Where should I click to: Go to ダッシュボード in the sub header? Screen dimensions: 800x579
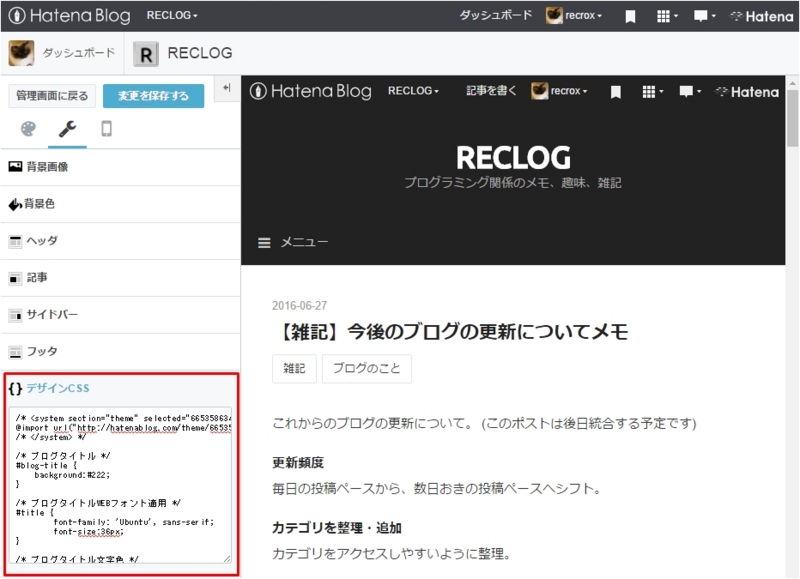[x=79, y=53]
